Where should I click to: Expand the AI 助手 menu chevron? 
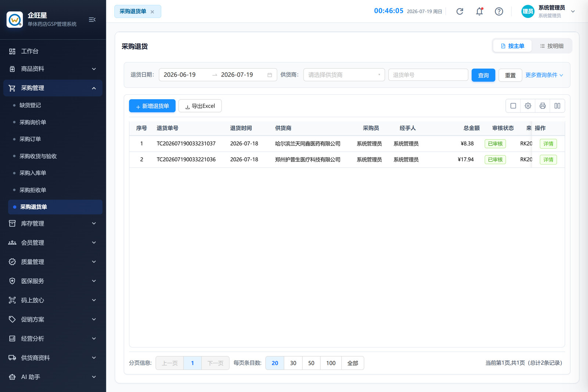click(x=94, y=377)
